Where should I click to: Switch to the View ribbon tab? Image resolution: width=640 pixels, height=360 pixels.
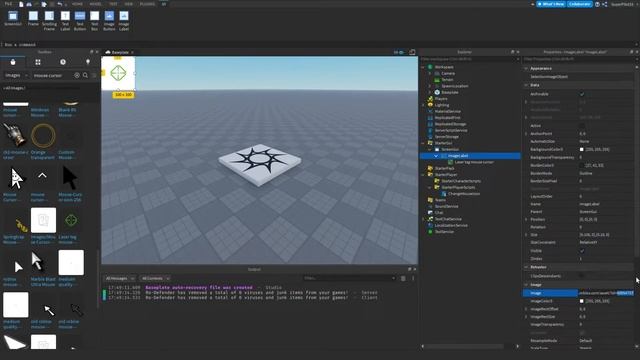(x=129, y=4)
